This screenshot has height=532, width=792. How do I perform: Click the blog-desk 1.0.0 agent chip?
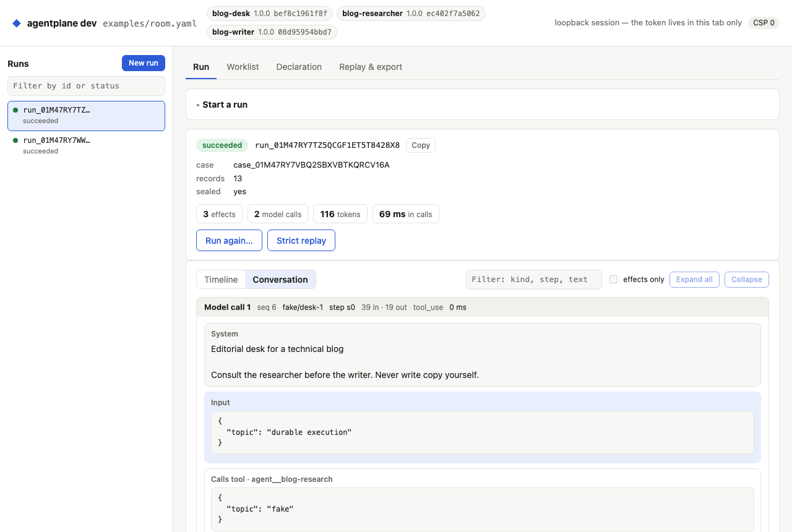click(270, 14)
